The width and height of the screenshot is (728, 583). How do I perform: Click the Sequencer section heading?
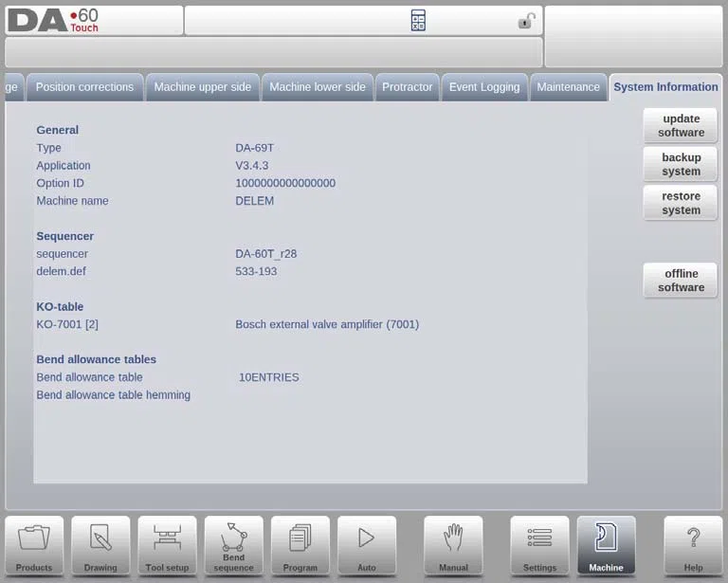(x=65, y=236)
